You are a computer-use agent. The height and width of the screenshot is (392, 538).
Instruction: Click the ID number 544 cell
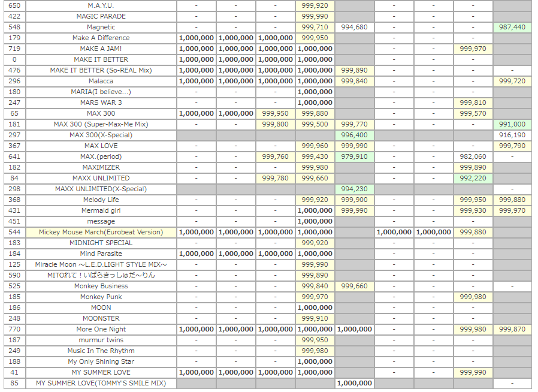pyautogui.click(x=14, y=232)
